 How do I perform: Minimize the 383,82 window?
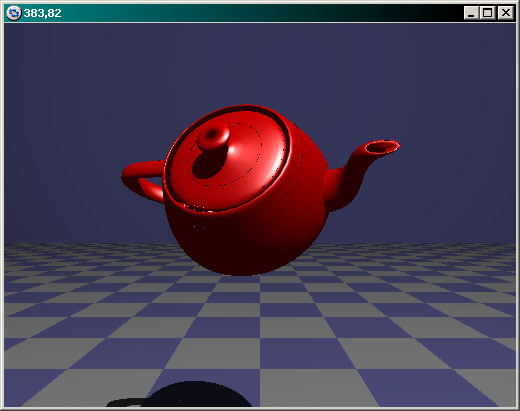[471, 13]
